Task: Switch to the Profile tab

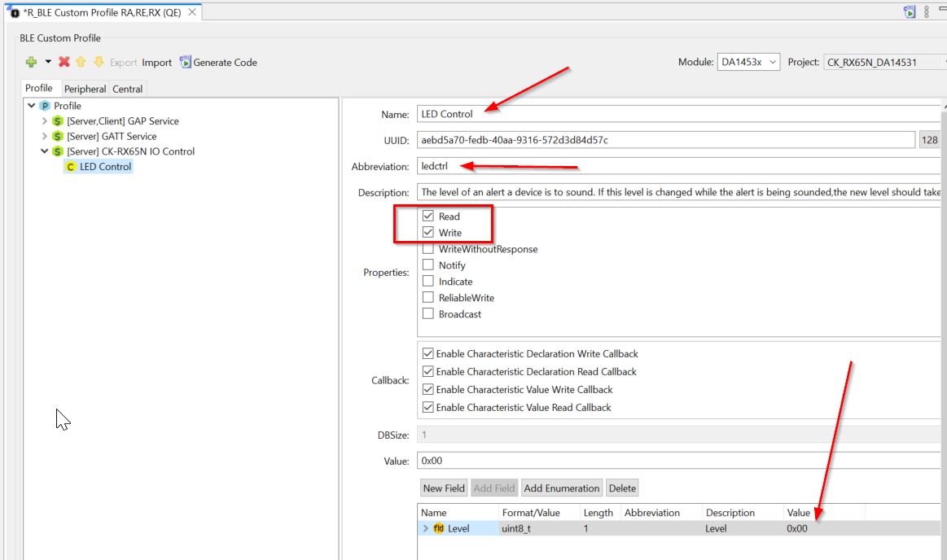Action: tap(38, 88)
